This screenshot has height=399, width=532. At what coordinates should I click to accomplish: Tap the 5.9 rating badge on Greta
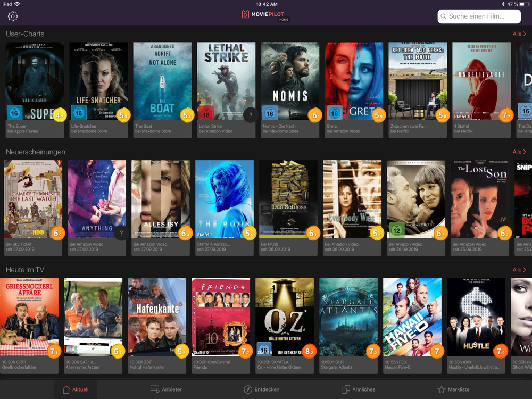coord(379,115)
